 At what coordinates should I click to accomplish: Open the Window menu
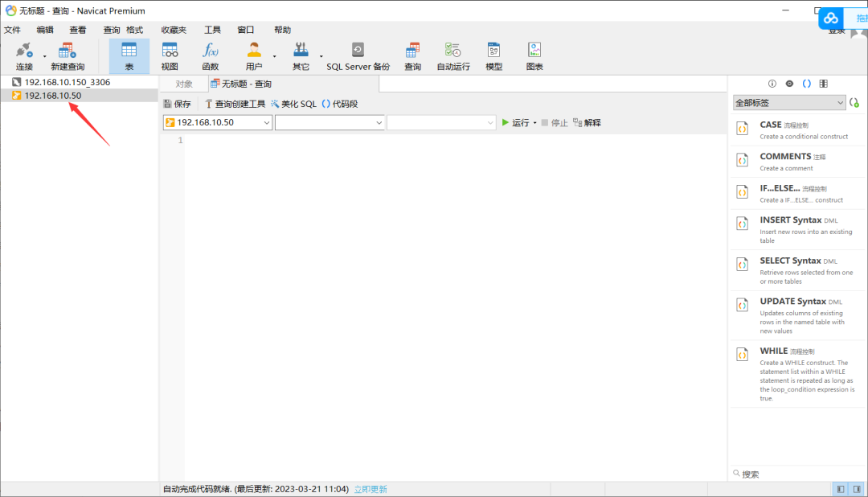pos(246,30)
